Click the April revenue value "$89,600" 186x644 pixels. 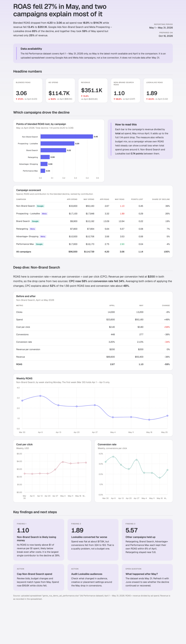(110, 357)
